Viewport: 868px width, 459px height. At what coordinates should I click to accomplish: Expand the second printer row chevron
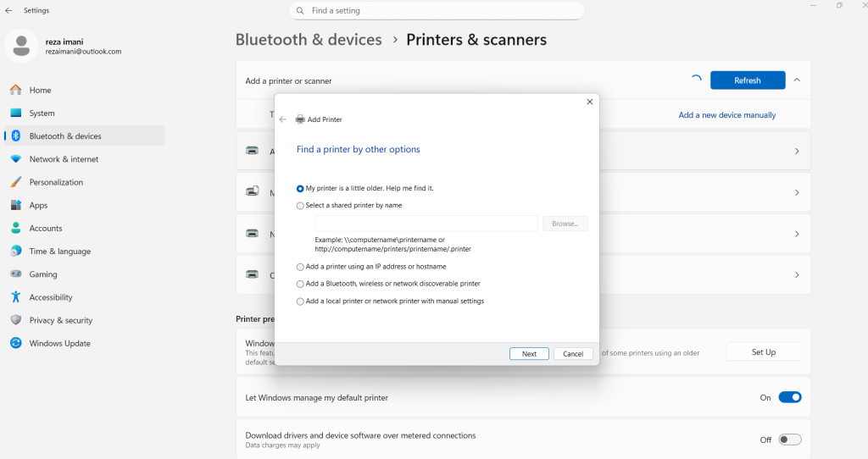(797, 192)
